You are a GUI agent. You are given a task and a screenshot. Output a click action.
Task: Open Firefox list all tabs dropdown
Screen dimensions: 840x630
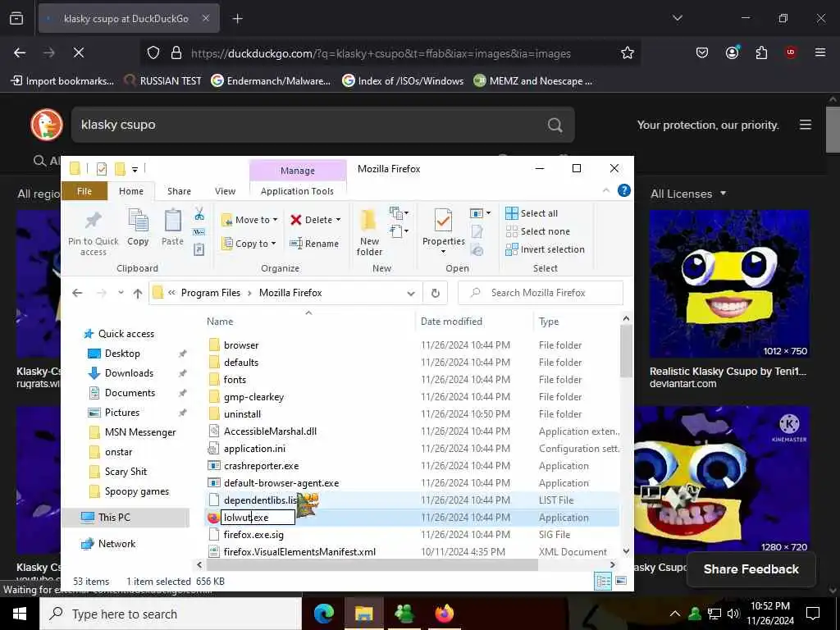click(x=677, y=18)
